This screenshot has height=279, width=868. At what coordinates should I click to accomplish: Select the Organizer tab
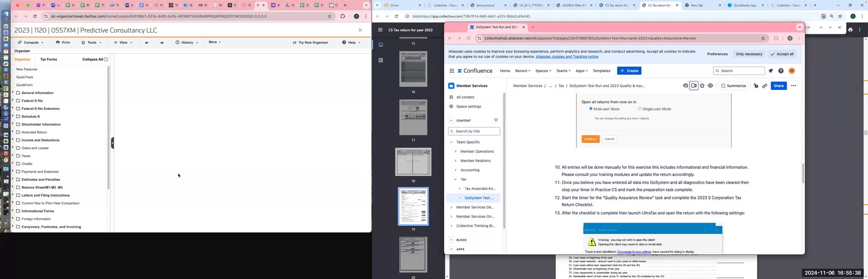point(23,59)
